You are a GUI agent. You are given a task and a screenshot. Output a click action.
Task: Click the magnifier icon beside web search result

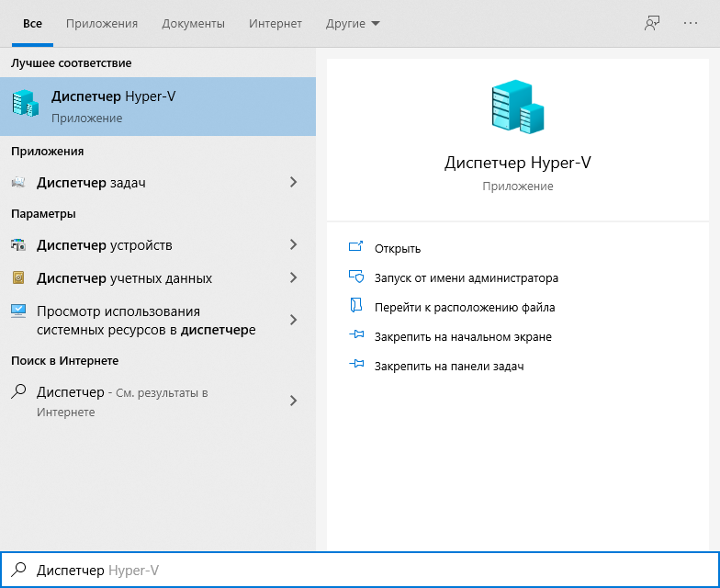[x=18, y=391]
